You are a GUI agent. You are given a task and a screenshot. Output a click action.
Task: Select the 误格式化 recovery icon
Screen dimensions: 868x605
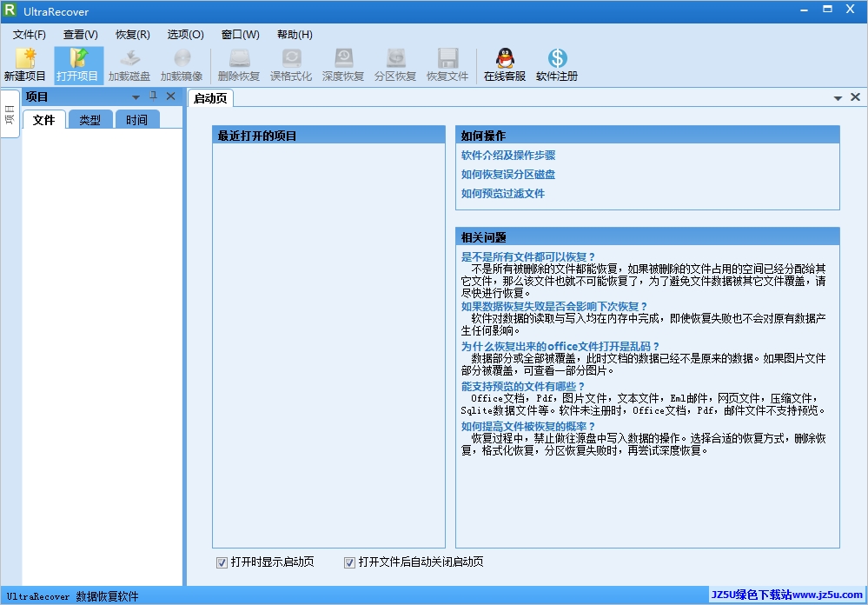[291, 65]
